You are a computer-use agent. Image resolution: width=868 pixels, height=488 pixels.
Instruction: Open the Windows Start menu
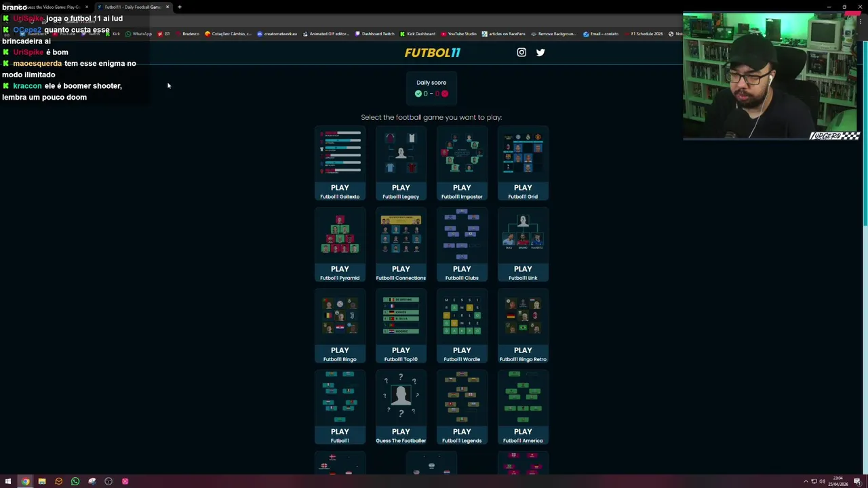tap(8, 481)
